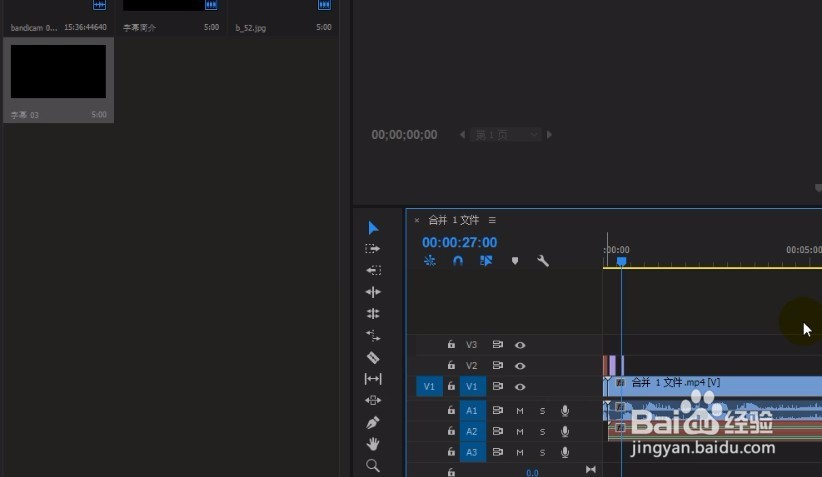
Task: Toggle track targeting for V1
Action: 472,386
